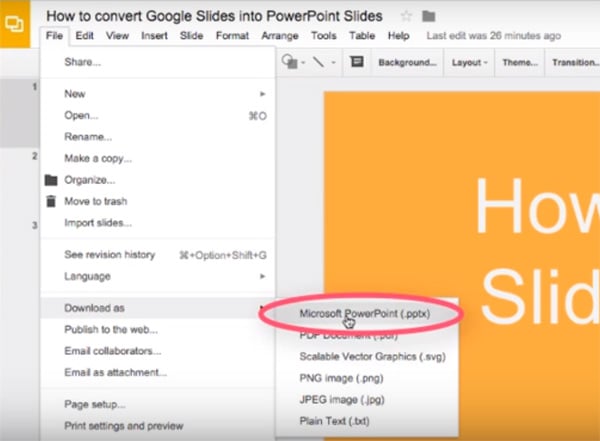Select the shape tool in toolbar
The width and height of the screenshot is (600, 441).
[x=289, y=62]
